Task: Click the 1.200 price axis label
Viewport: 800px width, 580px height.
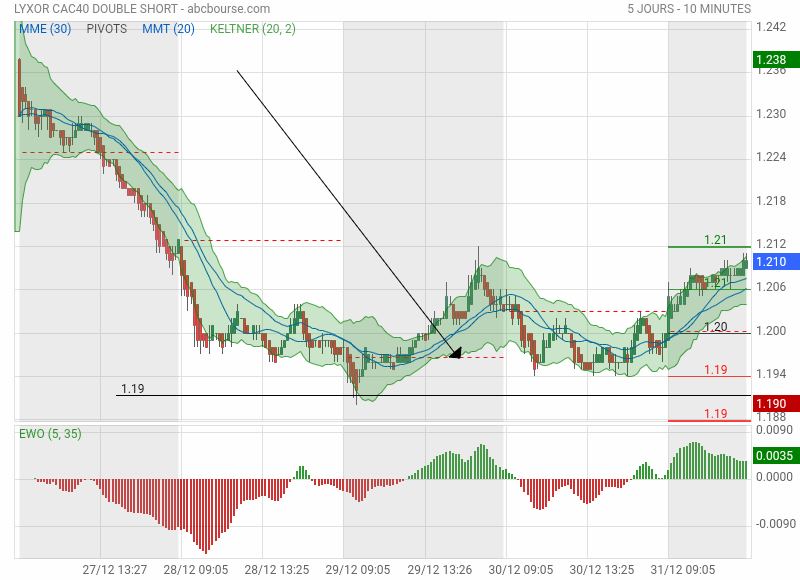Action: coord(771,331)
